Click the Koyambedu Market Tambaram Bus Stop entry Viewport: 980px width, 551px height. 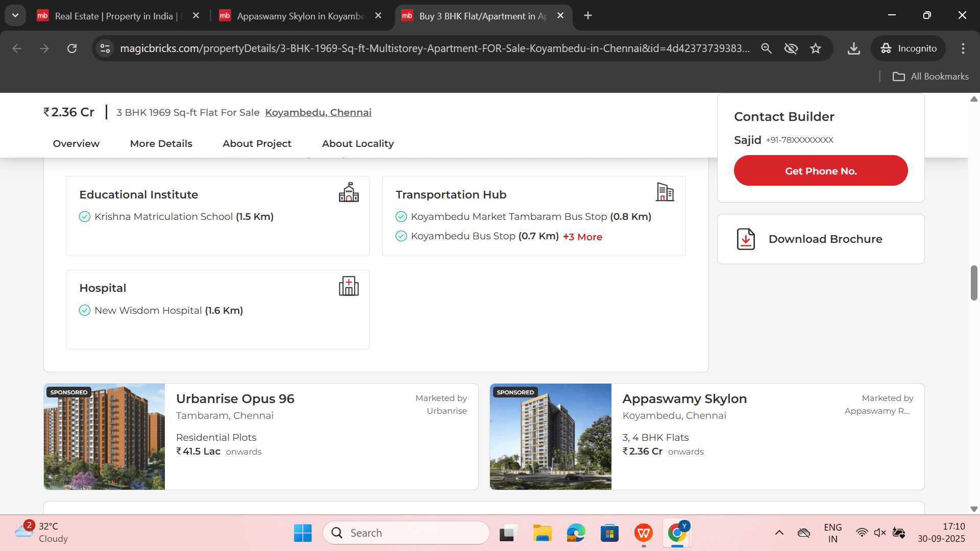pyautogui.click(x=524, y=217)
